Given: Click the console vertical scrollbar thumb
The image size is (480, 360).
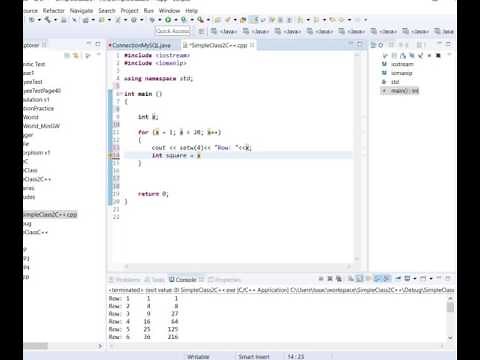Looking at the screenshot, I should pos(450,306).
